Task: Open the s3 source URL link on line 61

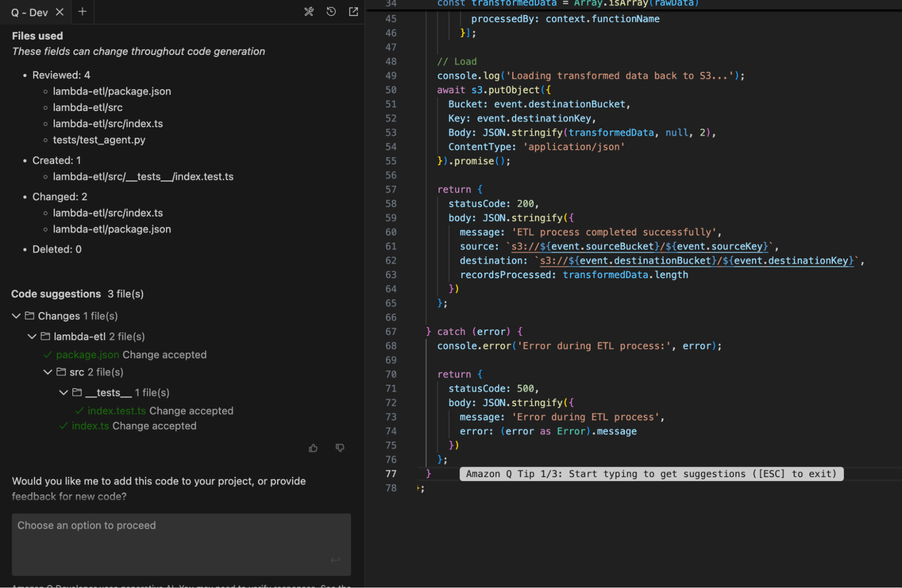Action: pos(639,246)
